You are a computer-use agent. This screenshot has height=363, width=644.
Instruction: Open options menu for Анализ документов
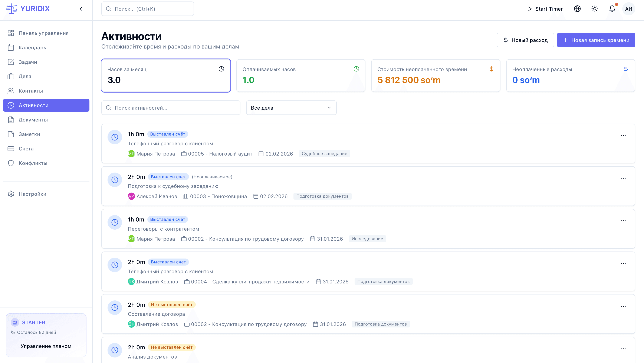click(624, 349)
